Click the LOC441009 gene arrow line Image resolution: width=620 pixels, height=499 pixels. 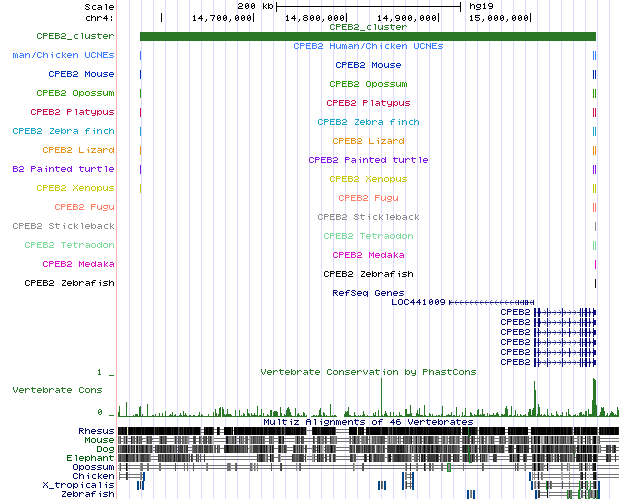click(490, 302)
